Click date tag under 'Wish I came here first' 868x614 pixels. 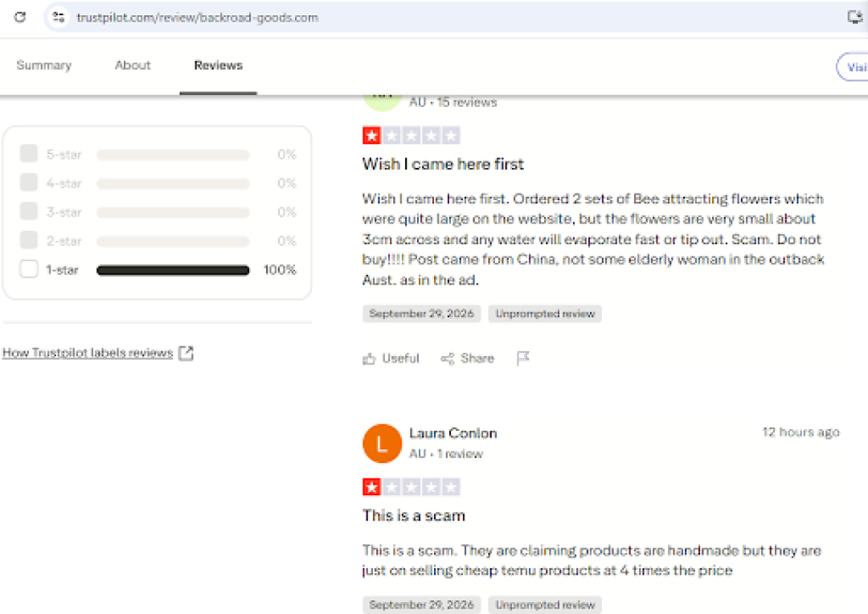click(421, 313)
